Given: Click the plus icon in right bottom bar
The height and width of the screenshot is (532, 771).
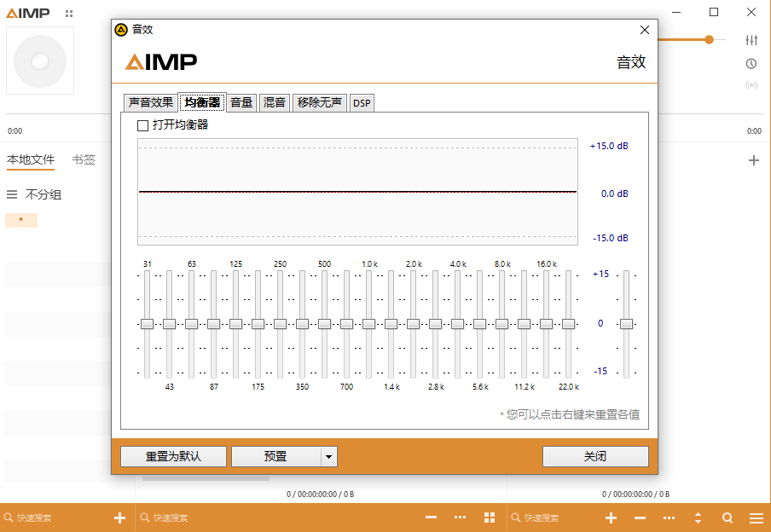Looking at the screenshot, I should click(612, 518).
